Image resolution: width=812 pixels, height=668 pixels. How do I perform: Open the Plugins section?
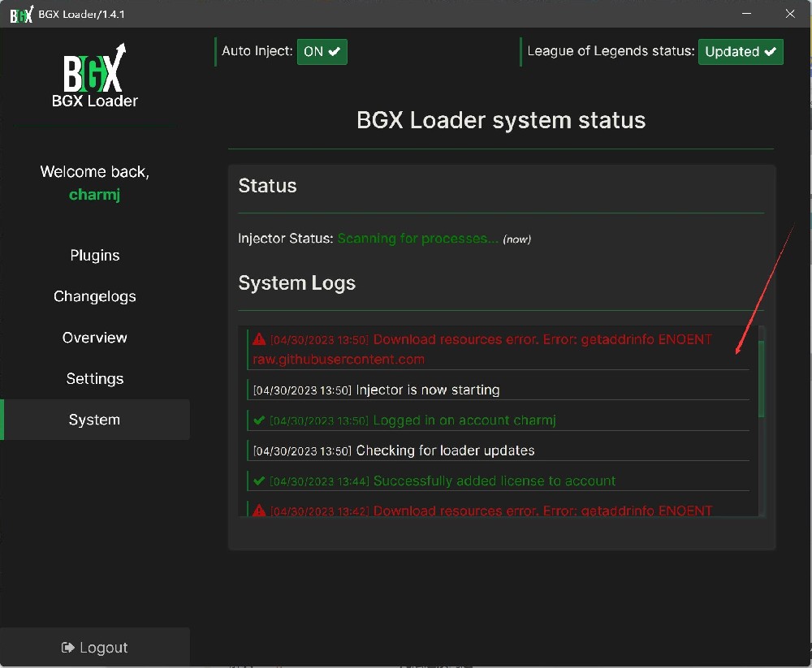click(95, 256)
